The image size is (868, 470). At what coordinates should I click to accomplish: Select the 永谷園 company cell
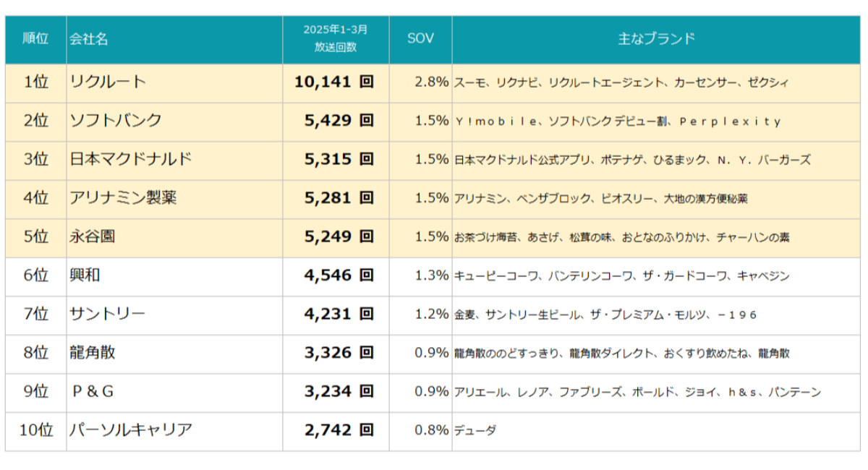[92, 236]
